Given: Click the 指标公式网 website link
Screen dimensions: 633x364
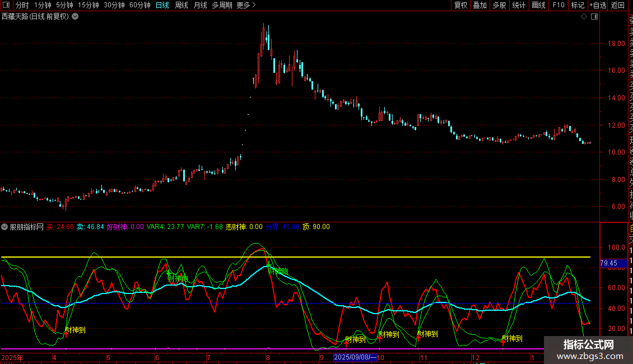Looking at the screenshot, I should pyautogui.click(x=588, y=344).
